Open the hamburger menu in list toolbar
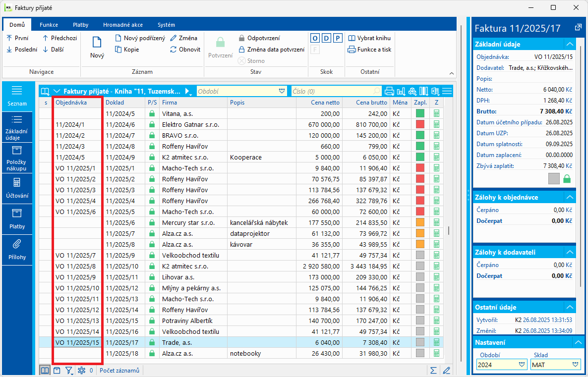Image resolution: width=588 pixels, height=377 pixels. [447, 91]
